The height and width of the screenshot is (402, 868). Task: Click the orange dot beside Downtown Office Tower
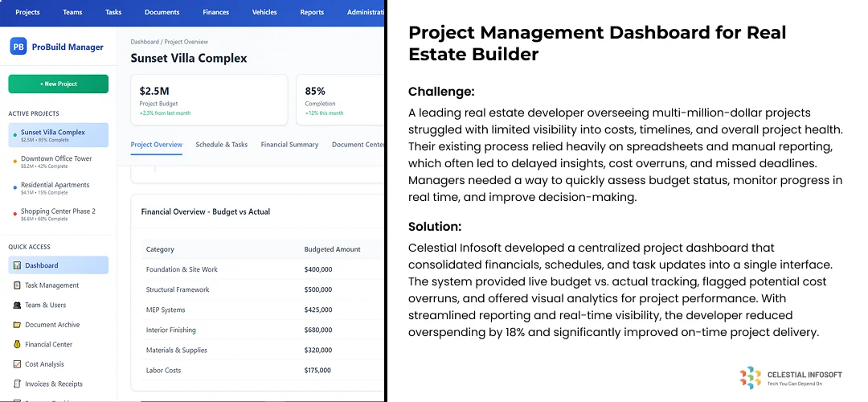[14, 161]
